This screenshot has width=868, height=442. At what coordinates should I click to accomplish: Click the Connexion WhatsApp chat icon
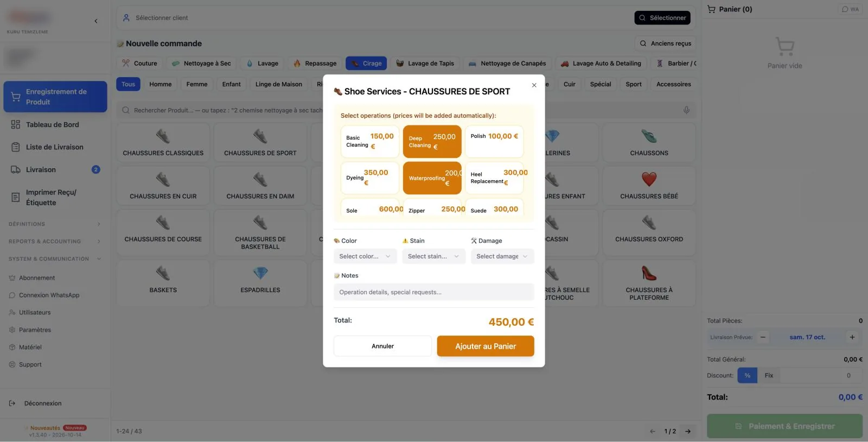12,295
